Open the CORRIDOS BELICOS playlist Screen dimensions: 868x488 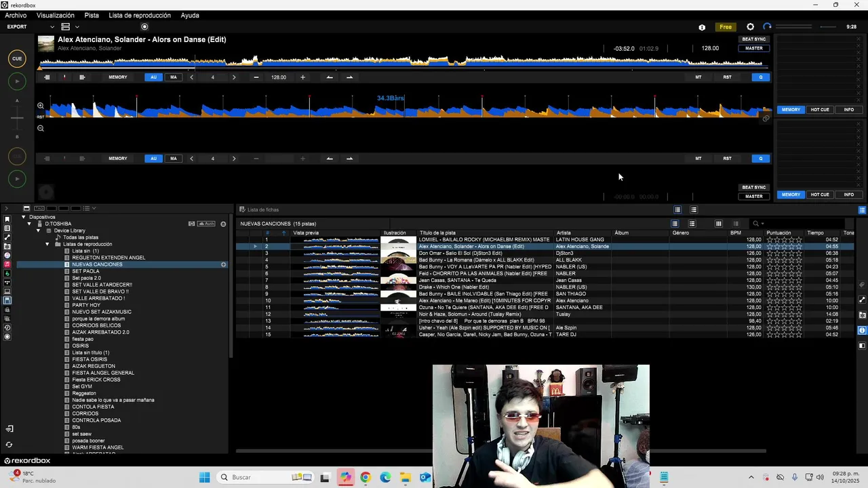96,325
